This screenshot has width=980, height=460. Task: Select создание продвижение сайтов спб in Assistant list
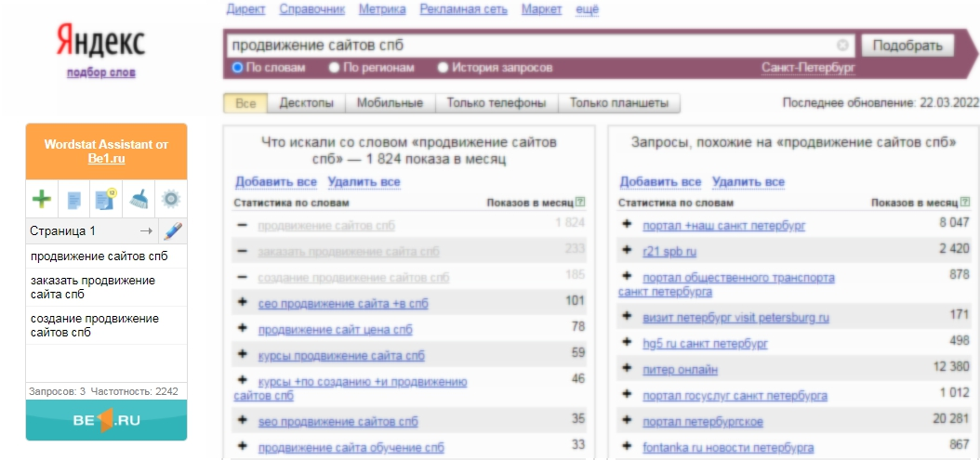point(106,325)
